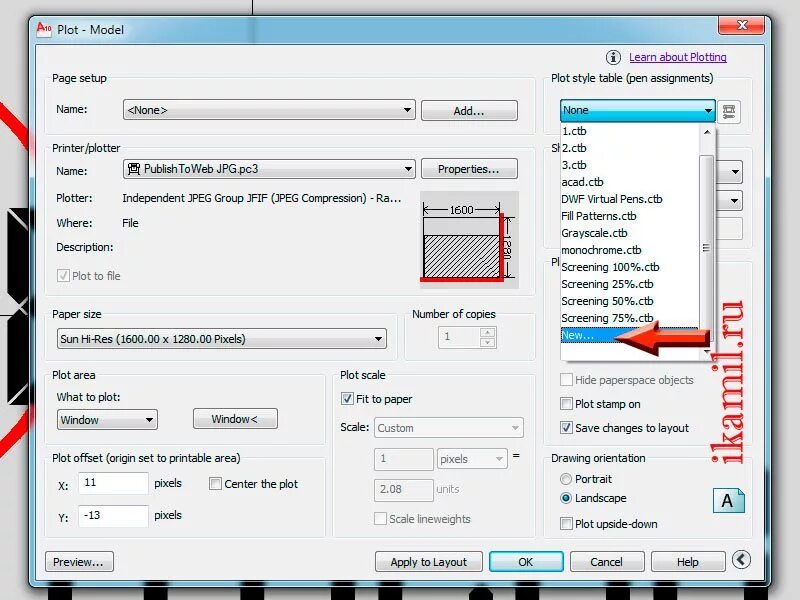Click Add... page setup button
Screen dimensions: 800x600
[x=469, y=110]
